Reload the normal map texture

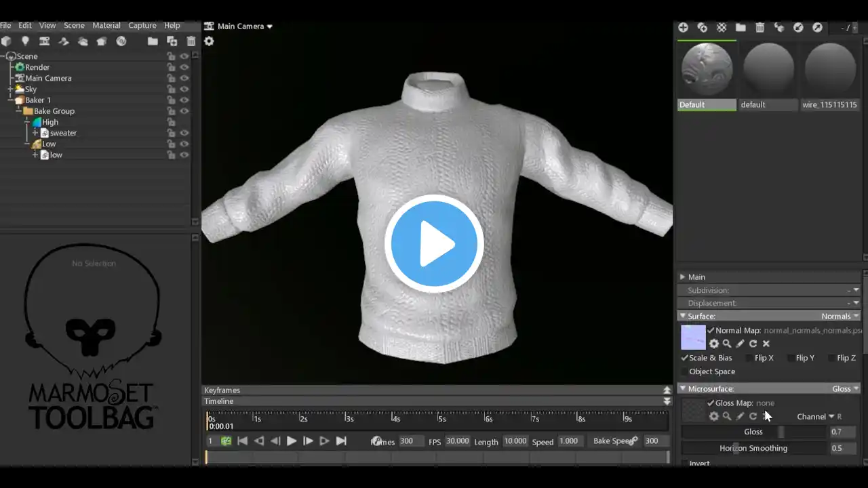click(753, 344)
